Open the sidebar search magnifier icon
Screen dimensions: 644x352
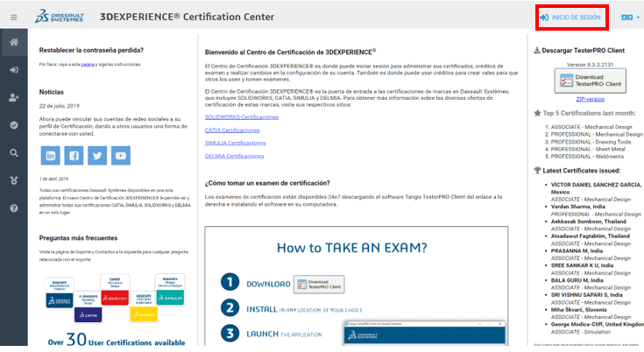coord(14,153)
